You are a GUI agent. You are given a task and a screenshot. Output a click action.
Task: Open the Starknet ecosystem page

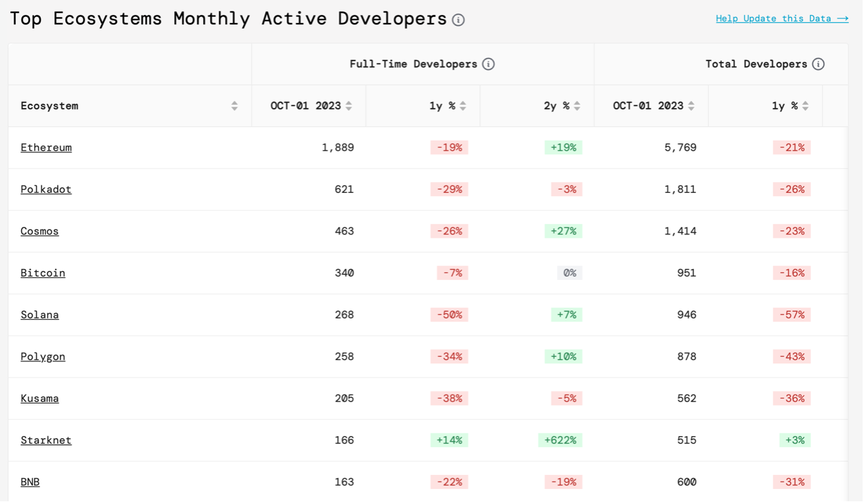coord(46,440)
